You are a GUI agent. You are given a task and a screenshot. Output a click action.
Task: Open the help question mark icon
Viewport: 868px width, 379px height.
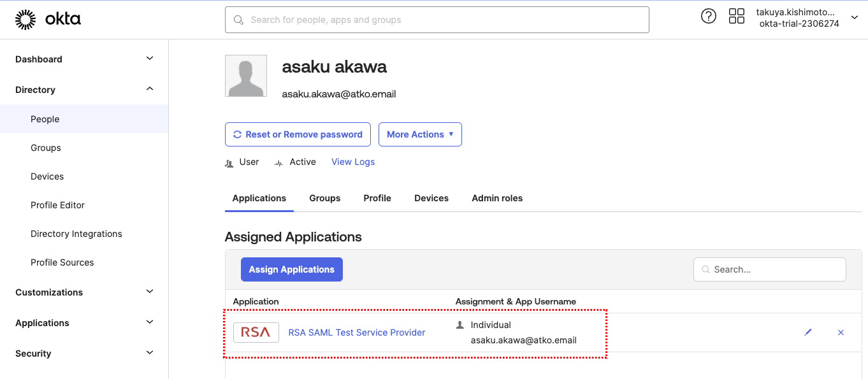click(x=708, y=17)
